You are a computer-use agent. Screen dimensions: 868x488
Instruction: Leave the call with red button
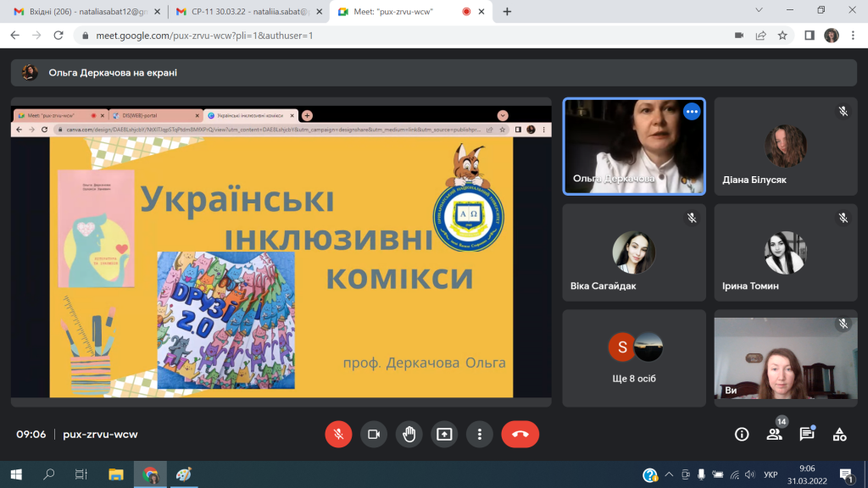(520, 435)
